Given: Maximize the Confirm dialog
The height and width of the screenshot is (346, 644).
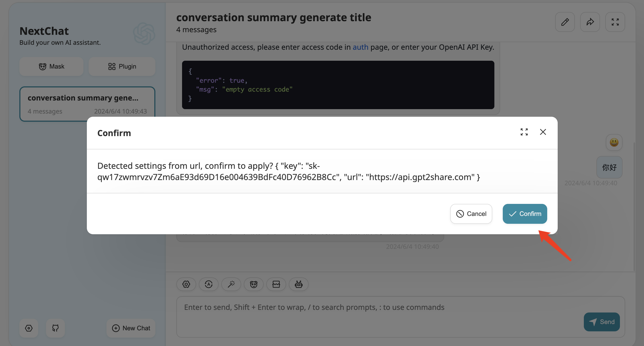Looking at the screenshot, I should pos(524,132).
